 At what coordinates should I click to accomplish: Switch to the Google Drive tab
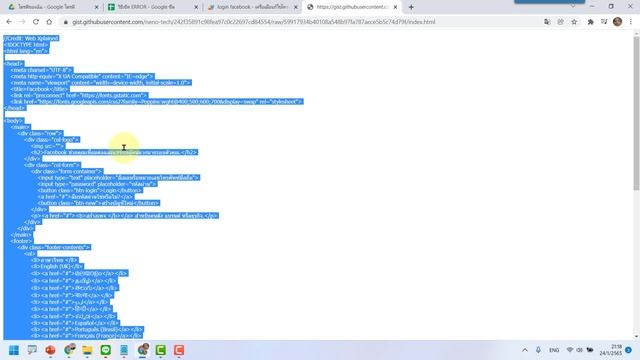coord(52,7)
